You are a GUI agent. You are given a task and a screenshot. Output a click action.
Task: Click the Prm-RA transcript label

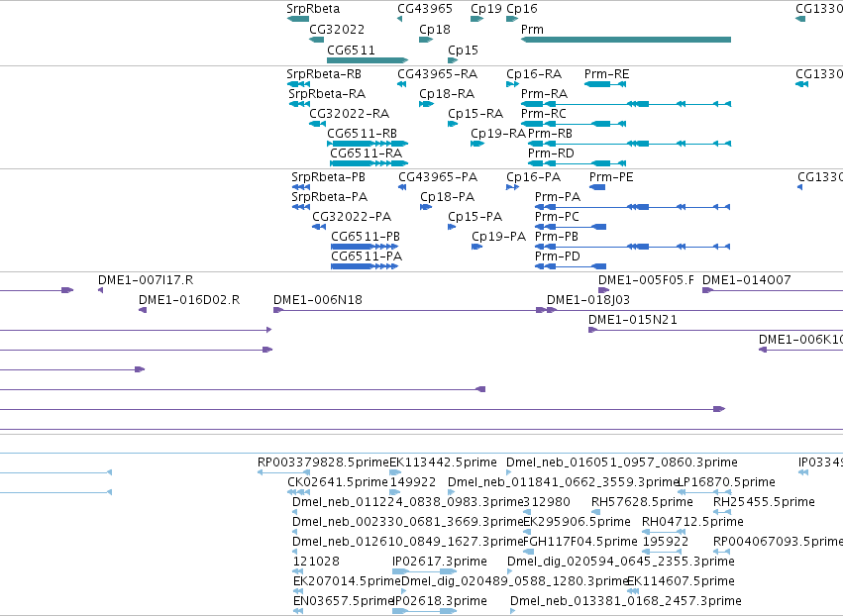click(x=544, y=93)
